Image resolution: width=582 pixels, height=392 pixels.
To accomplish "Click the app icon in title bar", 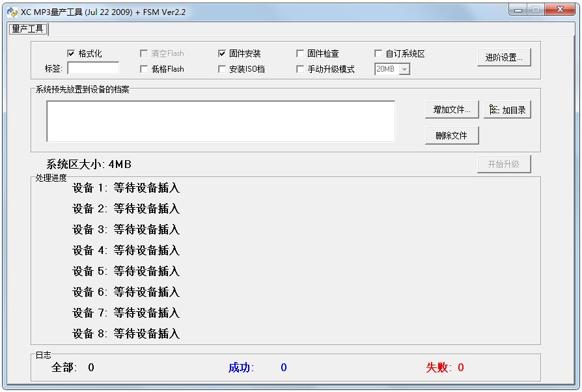I will 12,11.
